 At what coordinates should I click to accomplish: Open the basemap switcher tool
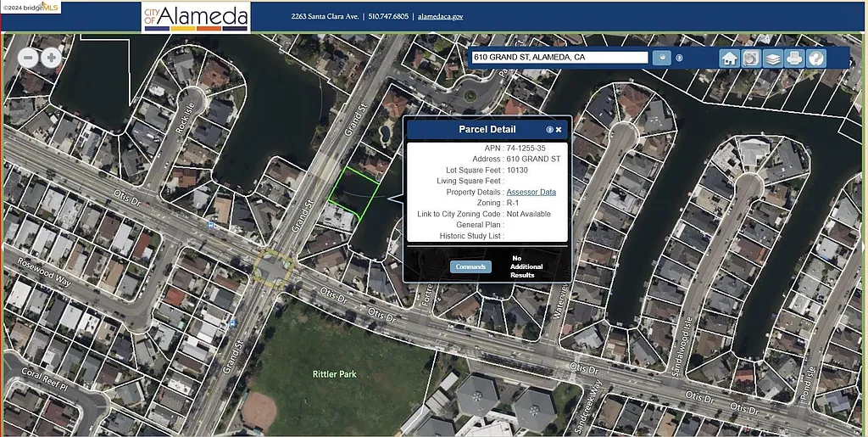tap(750, 58)
